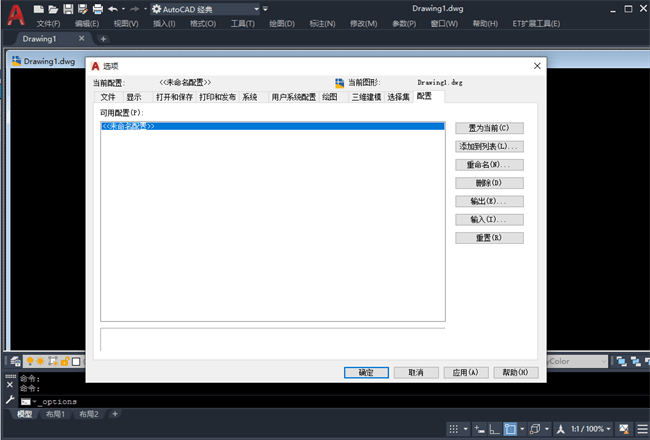The height and width of the screenshot is (440, 650).
Task: Open the 编辑(E) menu
Action: click(87, 24)
